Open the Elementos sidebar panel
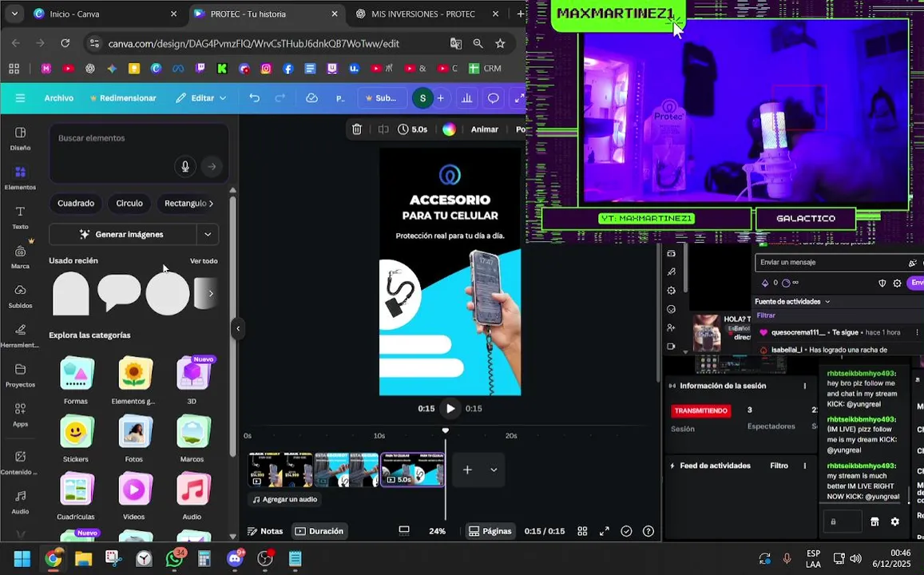924x575 pixels. coord(20,177)
